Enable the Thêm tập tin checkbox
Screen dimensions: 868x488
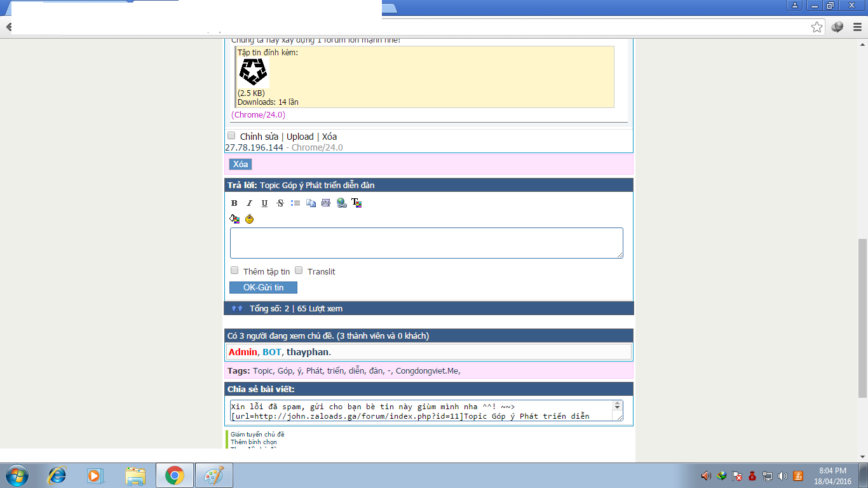[x=234, y=271]
